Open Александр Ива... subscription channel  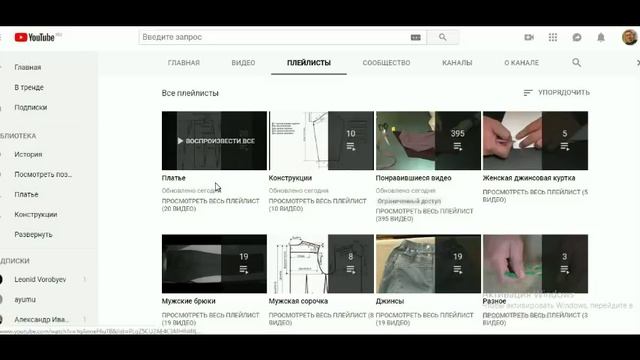tap(41, 320)
